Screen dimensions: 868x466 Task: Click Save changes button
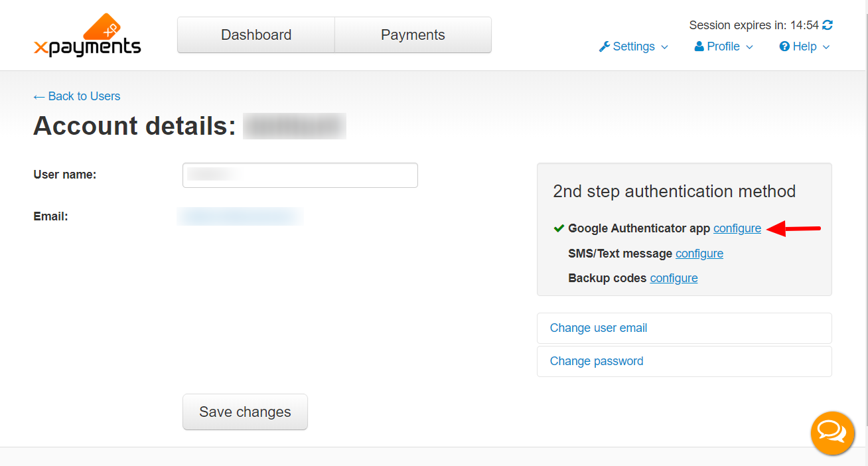tap(245, 412)
